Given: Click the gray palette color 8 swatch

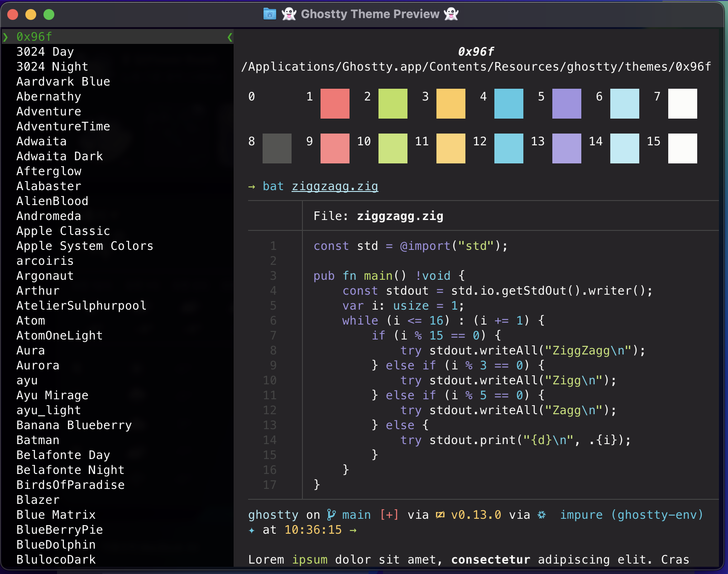Looking at the screenshot, I should (x=277, y=148).
